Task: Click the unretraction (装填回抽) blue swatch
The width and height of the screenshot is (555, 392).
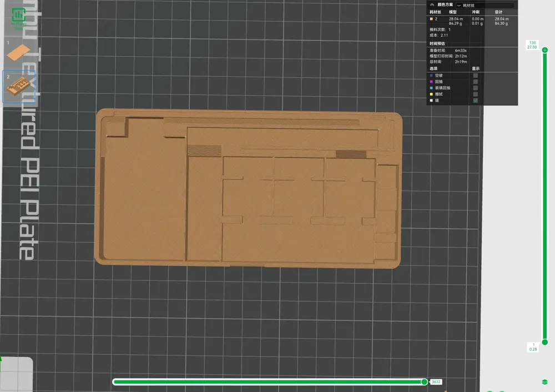Action: tap(431, 87)
